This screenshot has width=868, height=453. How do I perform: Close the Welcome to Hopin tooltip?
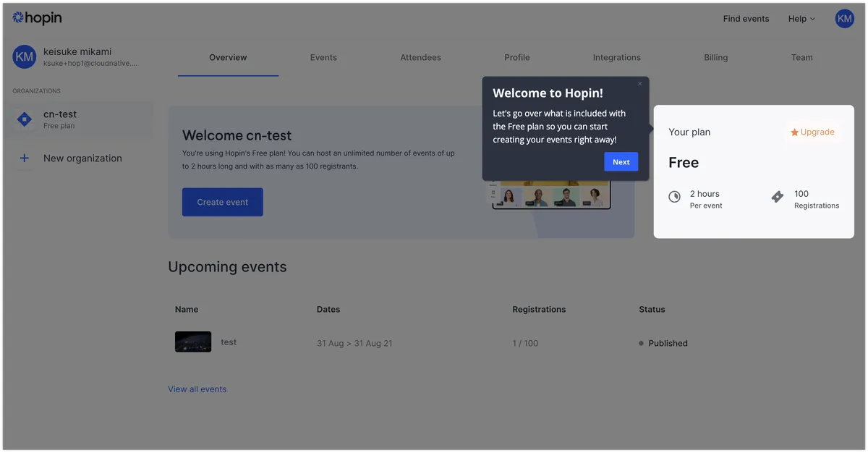[x=639, y=84]
